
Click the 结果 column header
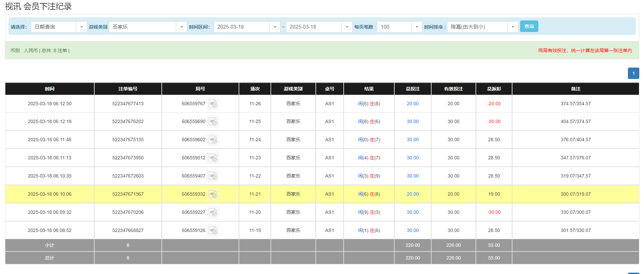[369, 89]
